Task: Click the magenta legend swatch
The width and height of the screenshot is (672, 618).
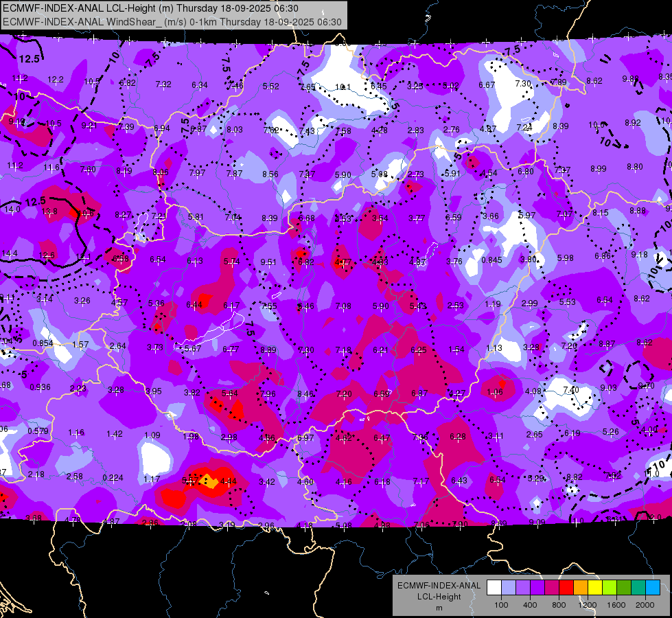Action: tap(552, 588)
